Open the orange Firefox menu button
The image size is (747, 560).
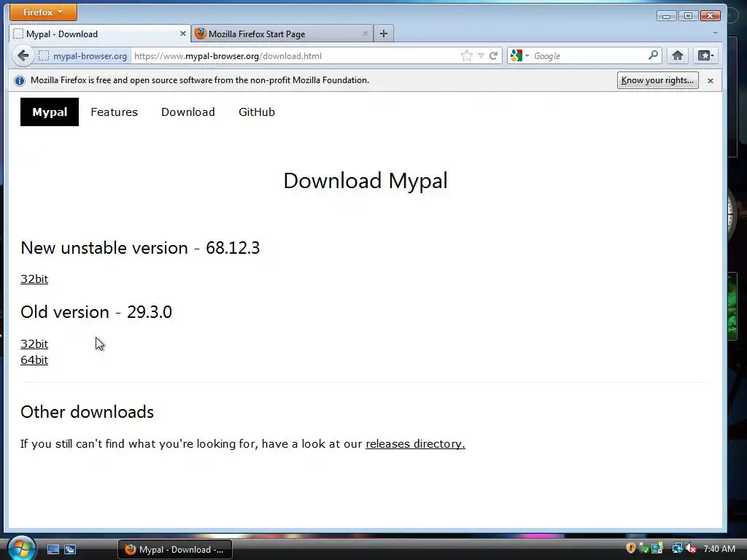coord(43,12)
